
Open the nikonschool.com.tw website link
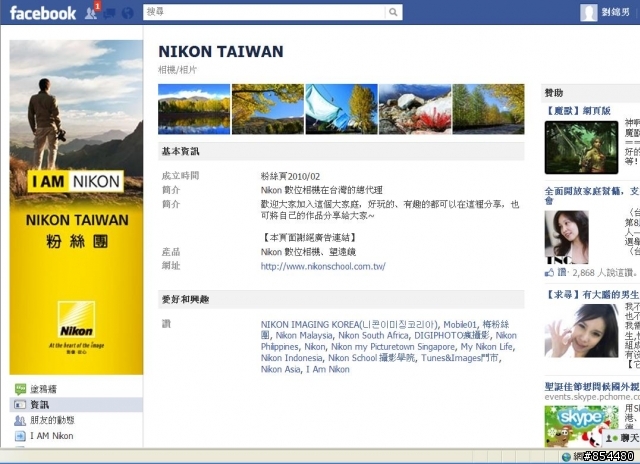click(x=323, y=266)
